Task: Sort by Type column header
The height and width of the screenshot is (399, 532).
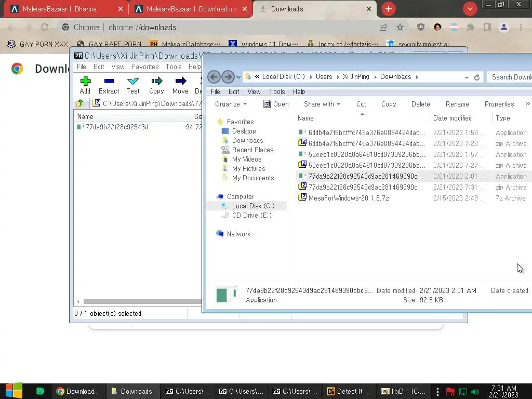Action: [503, 118]
